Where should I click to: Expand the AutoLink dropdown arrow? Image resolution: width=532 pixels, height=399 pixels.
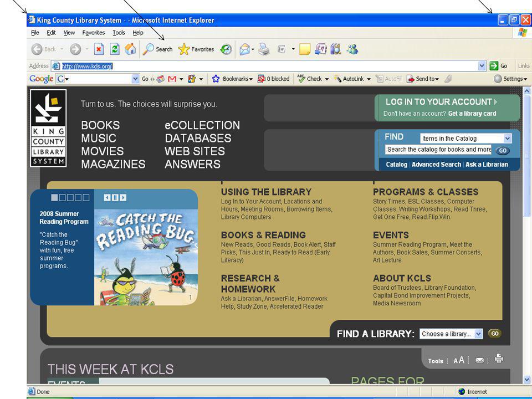point(369,79)
